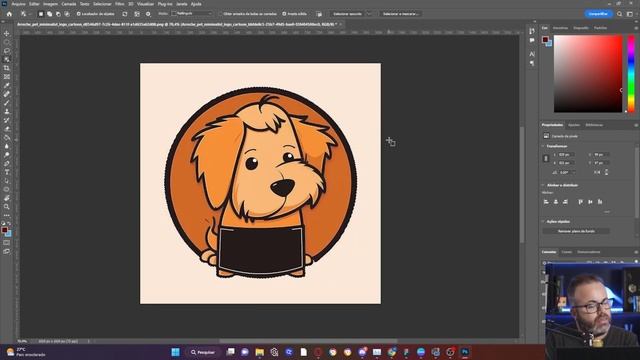Select the Brush tool
Image resolution: width=640 pixels, height=360 pixels.
[7, 102]
